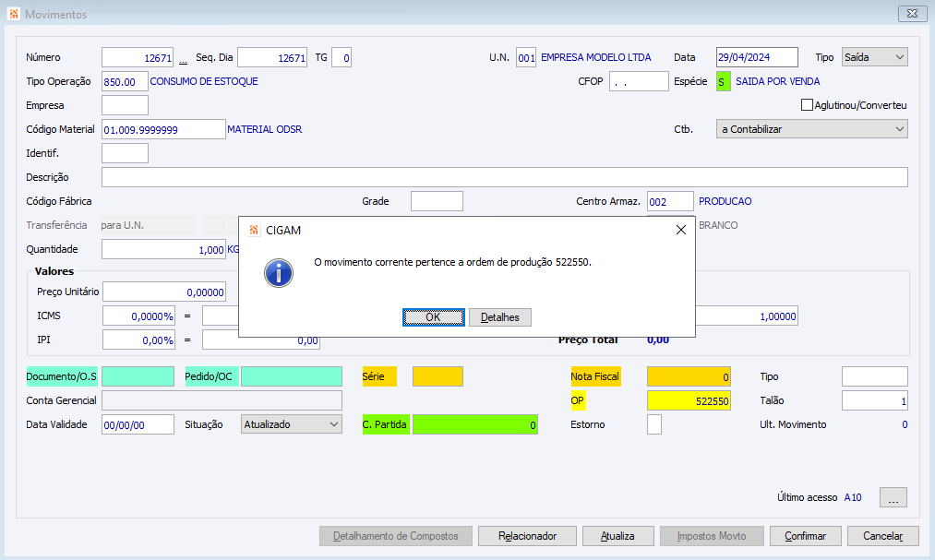
Task: Click the 1,00000 value field
Action: coord(747,316)
